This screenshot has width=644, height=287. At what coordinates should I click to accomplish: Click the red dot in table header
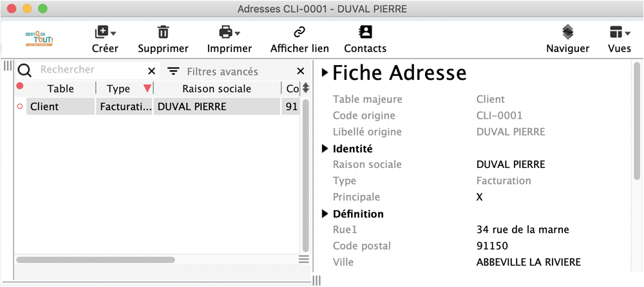[19, 86]
